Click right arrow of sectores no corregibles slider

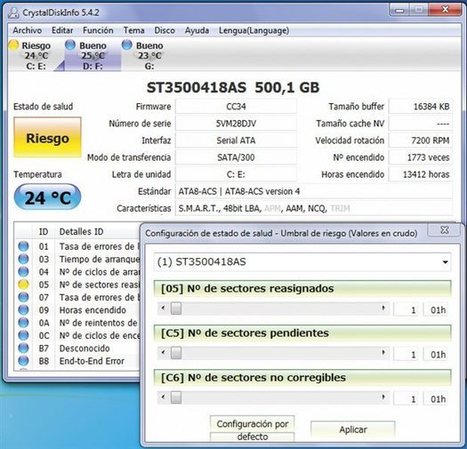click(x=383, y=397)
